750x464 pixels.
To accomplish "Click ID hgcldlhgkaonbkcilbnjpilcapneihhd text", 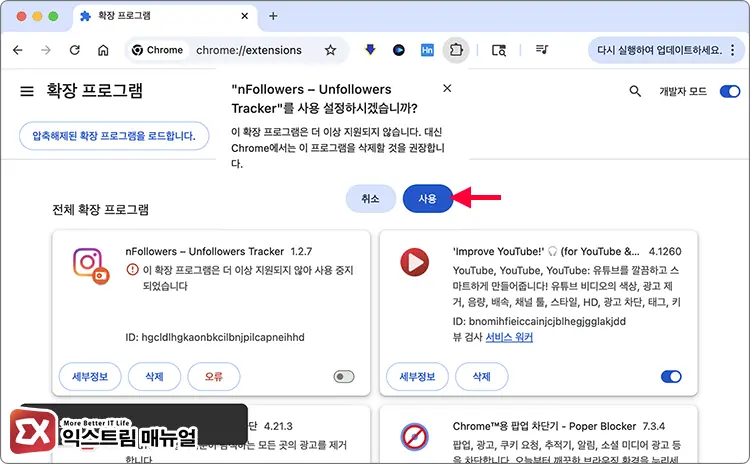I will 215,337.
